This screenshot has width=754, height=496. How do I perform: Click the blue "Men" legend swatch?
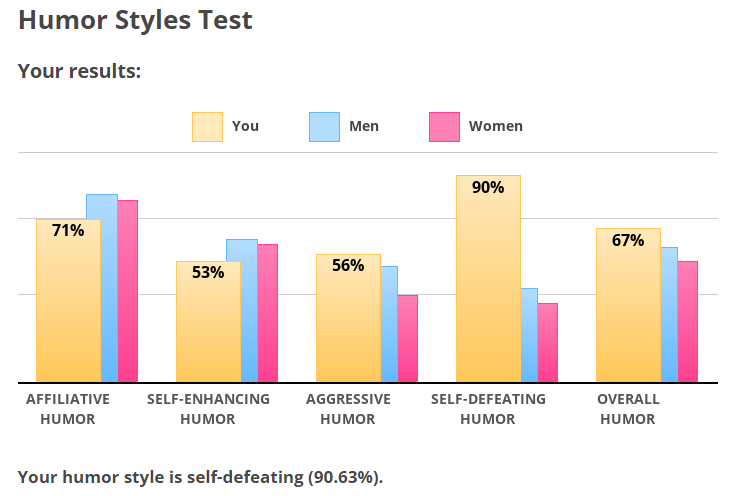325,127
